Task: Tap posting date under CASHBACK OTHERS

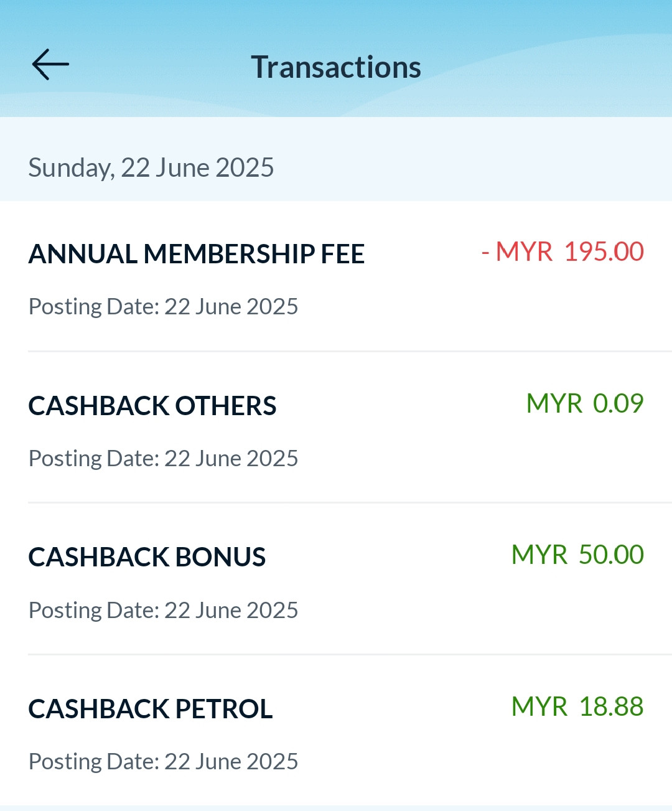Action: point(164,459)
